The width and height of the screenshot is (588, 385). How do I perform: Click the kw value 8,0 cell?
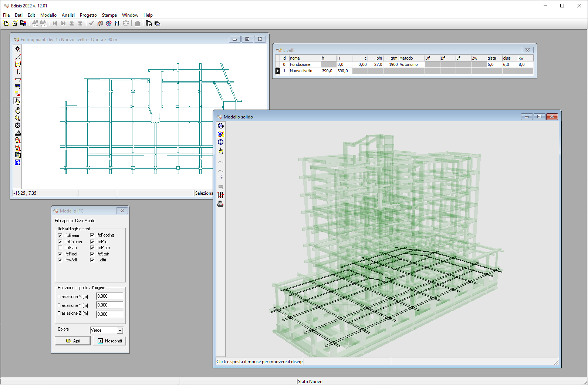[526, 64]
